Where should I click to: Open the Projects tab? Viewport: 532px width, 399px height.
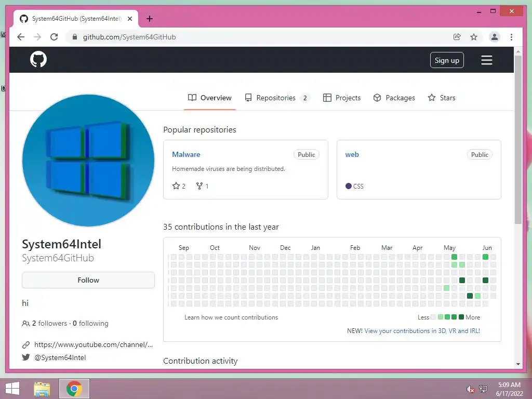point(342,98)
